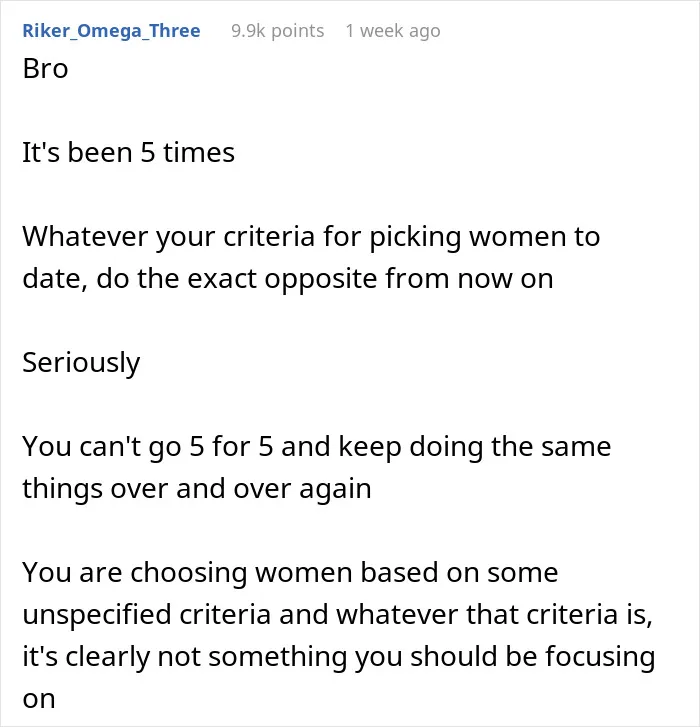Screen dimensions: 700x727
Task: Click the line starting 'unspecified criteria and whatever'
Action: (x=337, y=614)
